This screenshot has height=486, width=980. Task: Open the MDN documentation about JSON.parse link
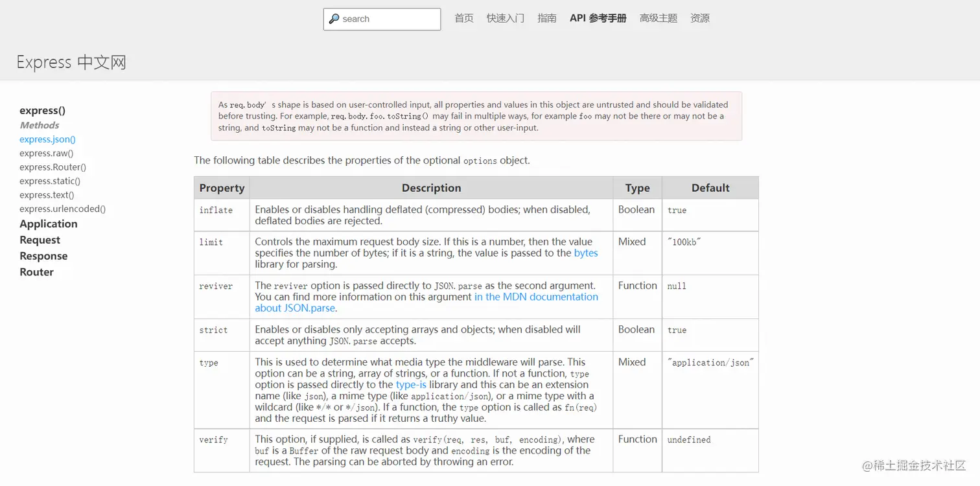(x=426, y=303)
